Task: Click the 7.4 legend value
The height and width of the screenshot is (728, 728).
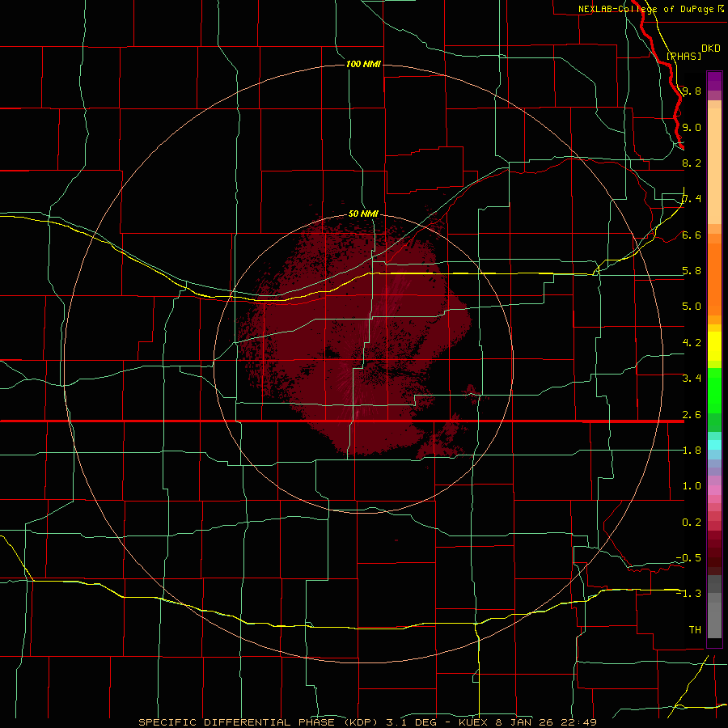Action: pos(692,199)
